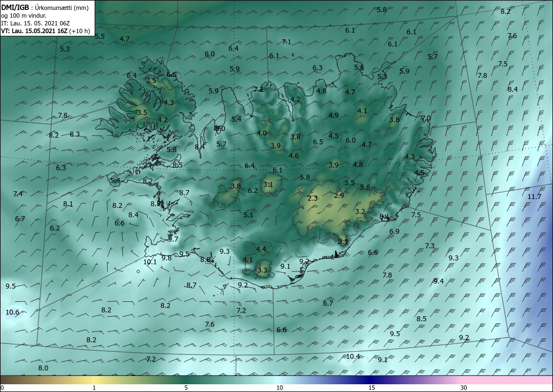
Task: Click the map value 4.9
Action: [x=333, y=115]
